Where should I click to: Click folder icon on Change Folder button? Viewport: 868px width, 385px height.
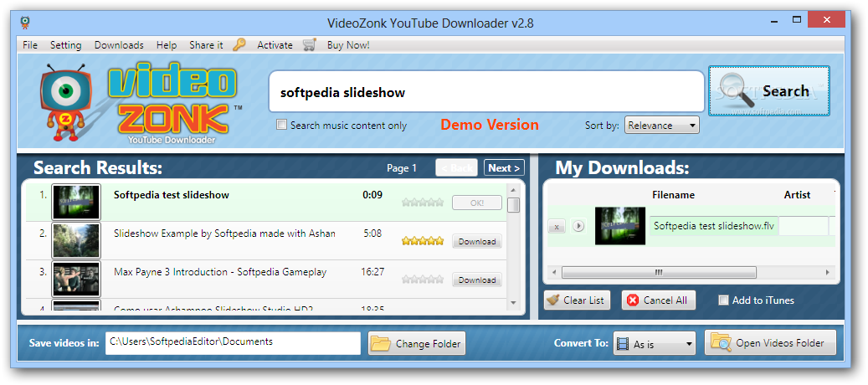381,343
